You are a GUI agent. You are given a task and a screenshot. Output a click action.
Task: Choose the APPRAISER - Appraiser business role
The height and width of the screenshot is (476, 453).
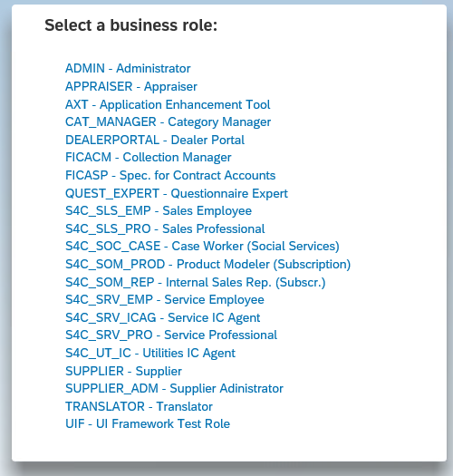tap(131, 86)
